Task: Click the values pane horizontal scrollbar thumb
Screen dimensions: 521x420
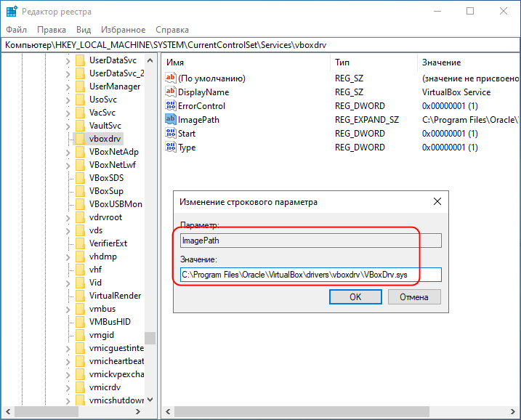Action: pyautogui.click(x=302, y=412)
